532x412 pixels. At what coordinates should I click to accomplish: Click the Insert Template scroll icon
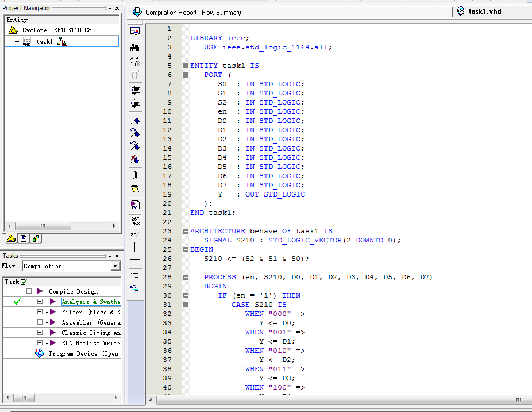[135, 189]
